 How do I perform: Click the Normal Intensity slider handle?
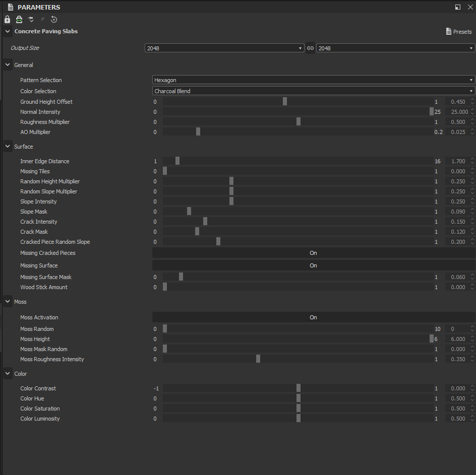432,112
